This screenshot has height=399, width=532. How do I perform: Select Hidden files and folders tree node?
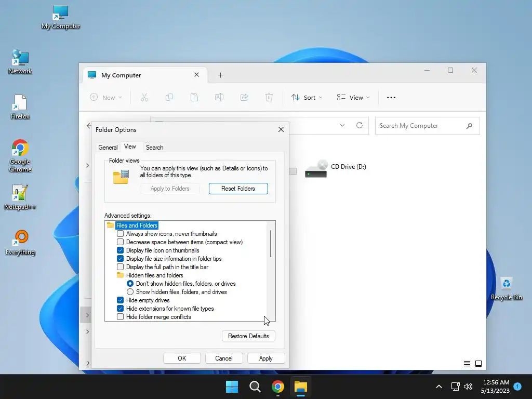(154, 275)
